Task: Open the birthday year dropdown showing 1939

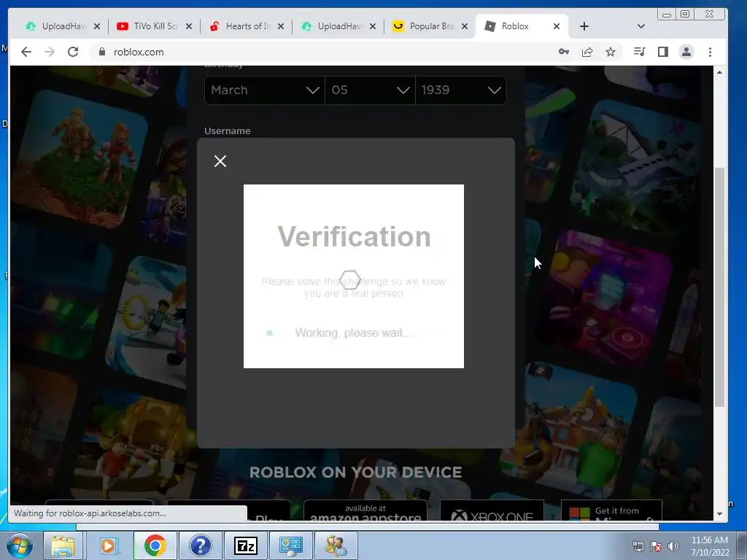Action: click(461, 90)
